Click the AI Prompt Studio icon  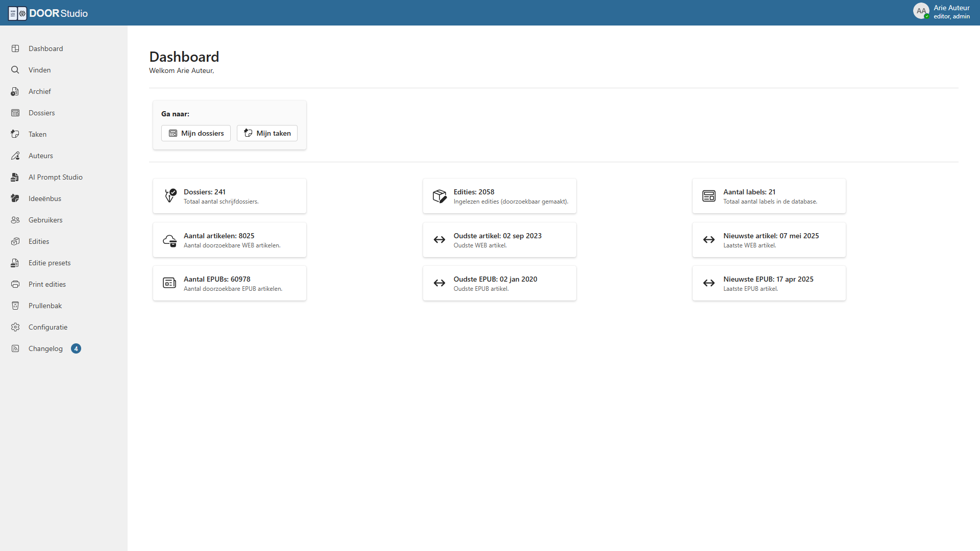tap(15, 177)
